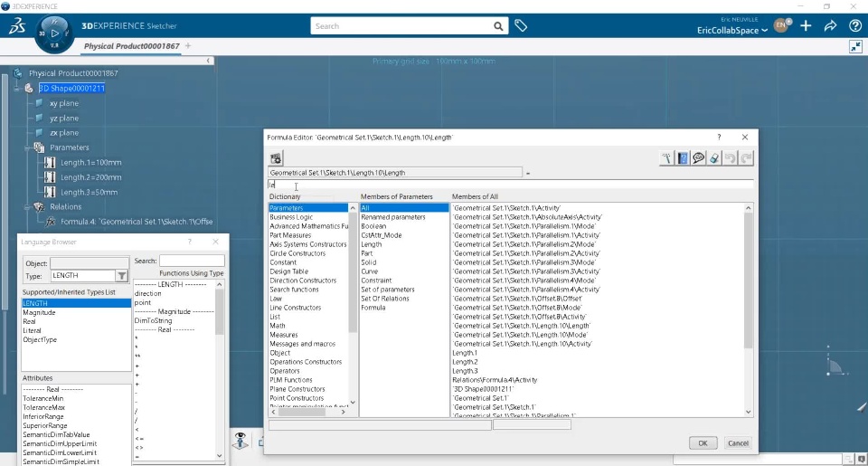Select the Physical Product00001867 tab

[x=132, y=46]
